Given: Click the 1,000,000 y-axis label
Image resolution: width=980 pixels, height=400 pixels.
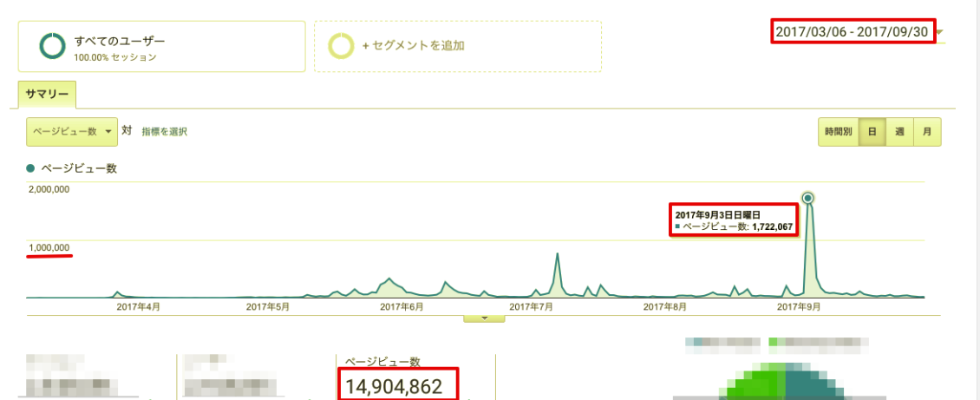Looking at the screenshot, I should coord(49,247).
